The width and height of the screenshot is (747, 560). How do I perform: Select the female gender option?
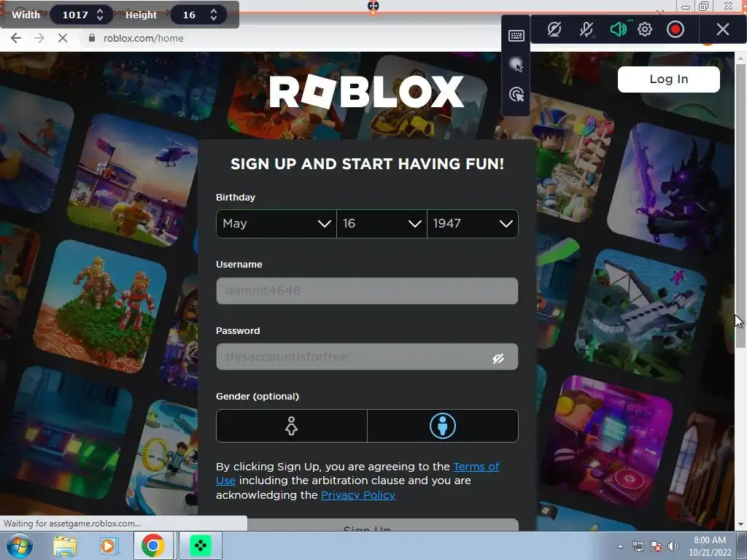tap(292, 426)
